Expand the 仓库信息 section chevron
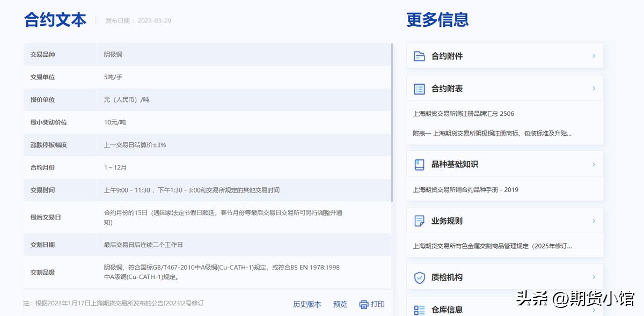Screen dimensions: 644x316 point(594,309)
